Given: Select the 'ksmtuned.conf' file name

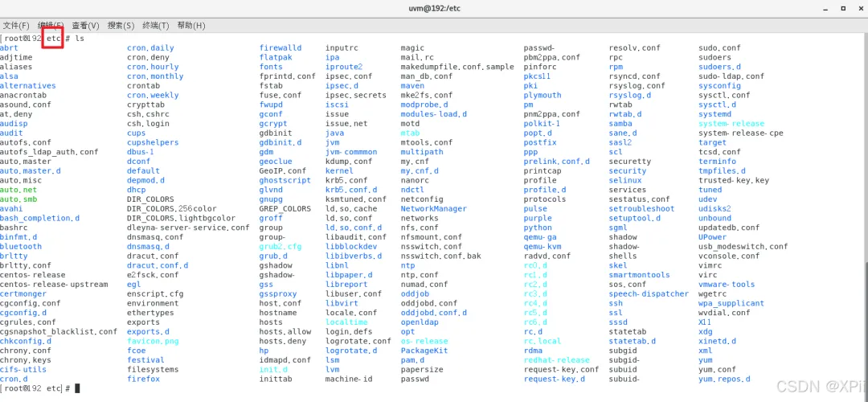Looking at the screenshot, I should pyautogui.click(x=355, y=199).
